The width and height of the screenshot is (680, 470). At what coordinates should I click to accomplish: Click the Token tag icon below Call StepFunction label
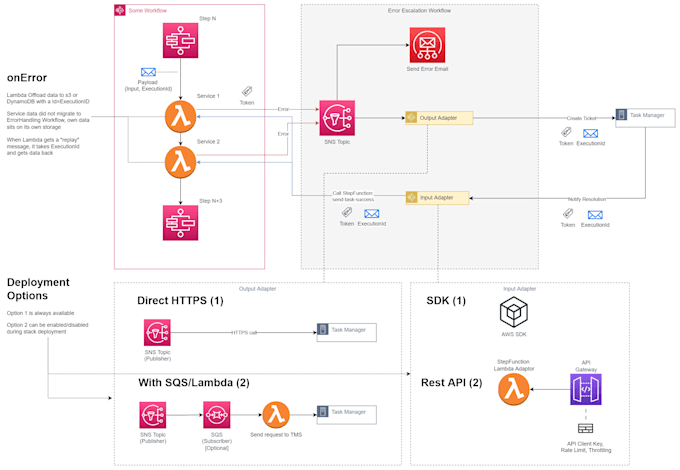(x=347, y=212)
